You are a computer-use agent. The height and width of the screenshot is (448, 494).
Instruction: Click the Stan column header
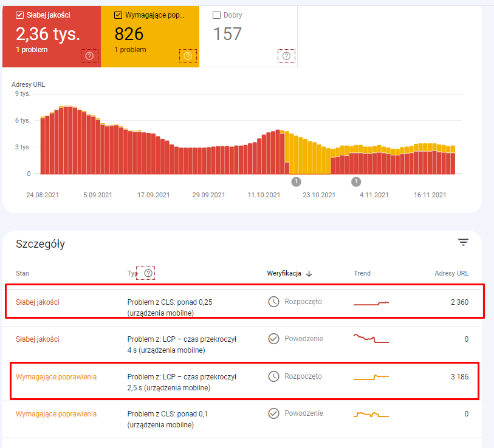click(x=22, y=273)
